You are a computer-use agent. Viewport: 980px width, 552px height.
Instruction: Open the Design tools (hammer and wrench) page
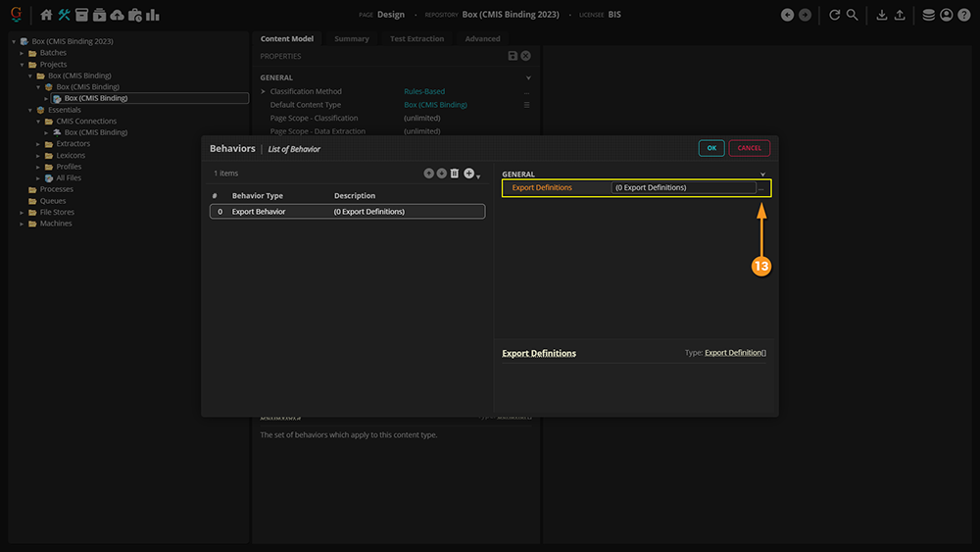[64, 15]
